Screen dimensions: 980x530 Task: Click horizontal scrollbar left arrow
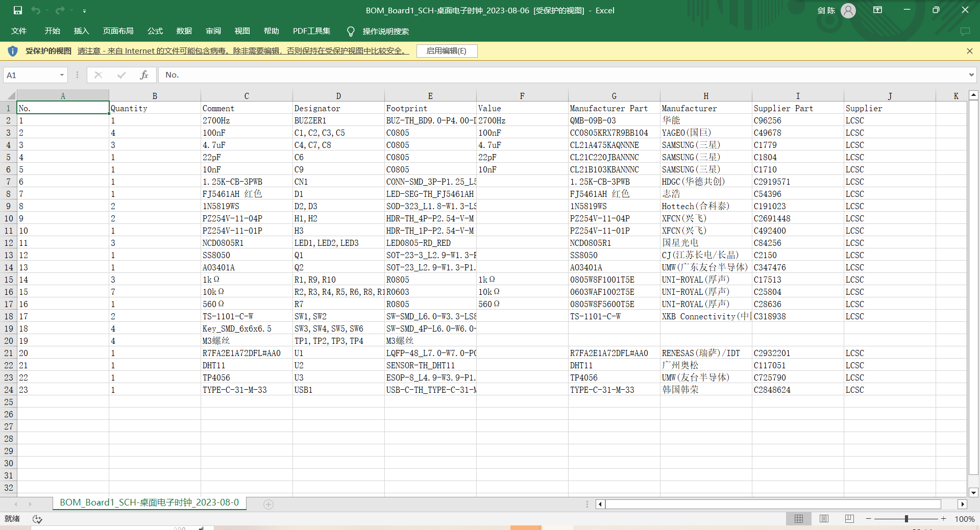pyautogui.click(x=600, y=504)
